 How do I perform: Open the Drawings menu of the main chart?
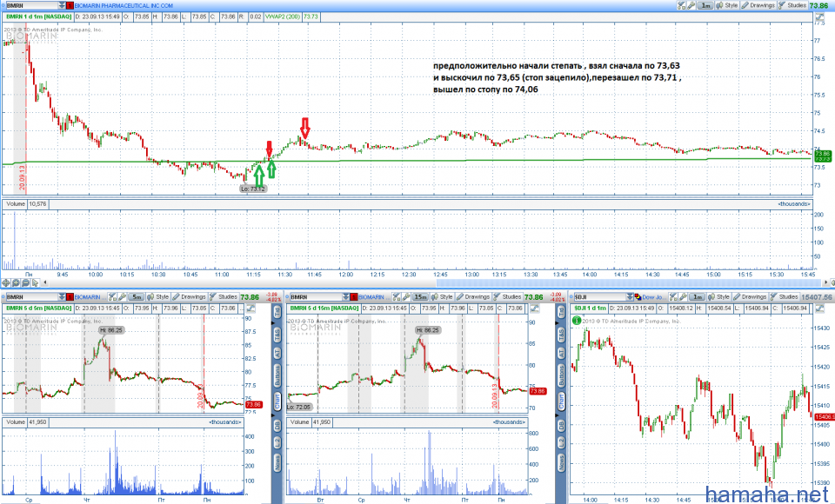click(x=758, y=5)
